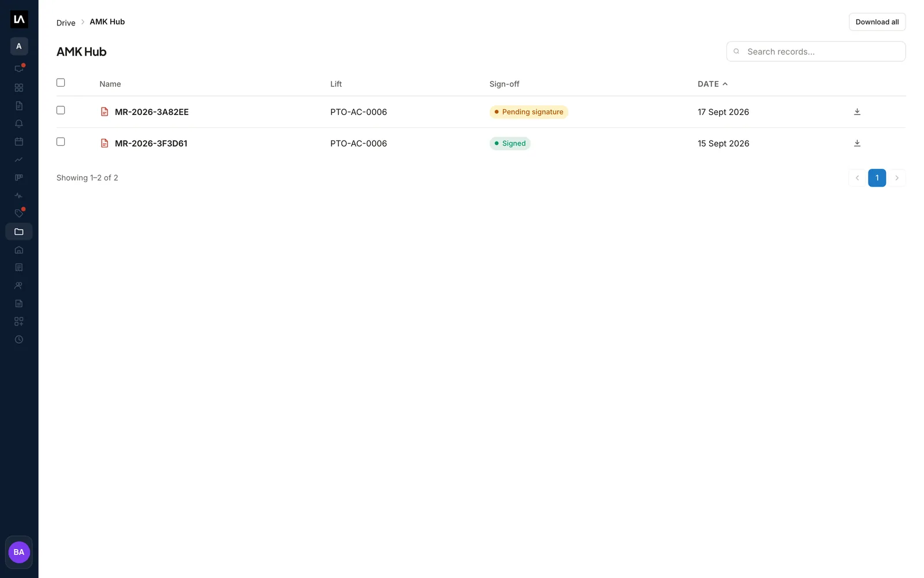Click the Signed status badge

510,143
